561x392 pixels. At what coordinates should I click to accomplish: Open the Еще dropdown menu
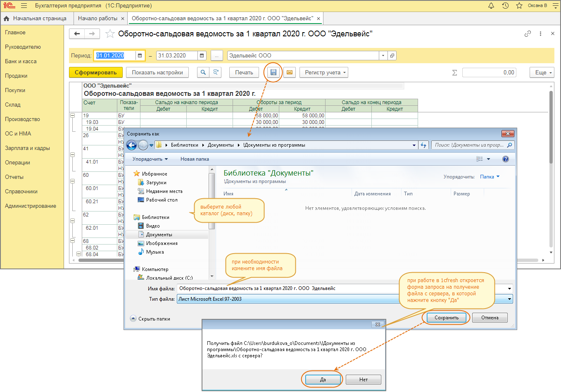(x=542, y=73)
